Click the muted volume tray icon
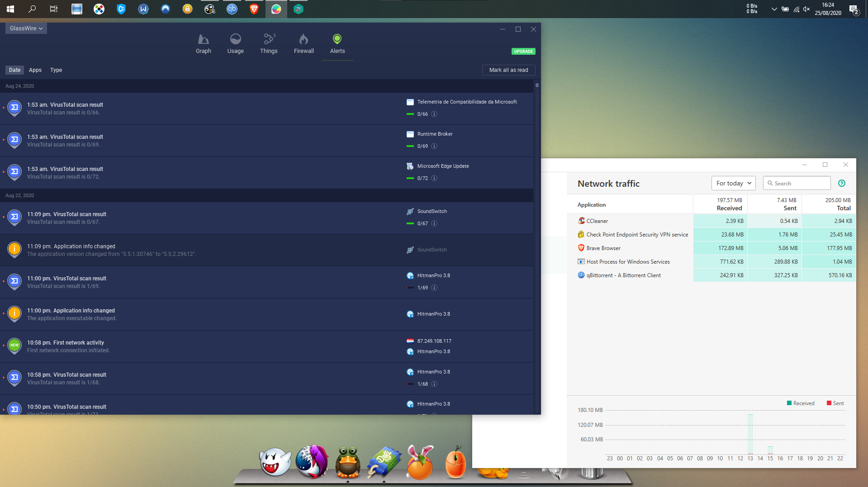This screenshot has height=487, width=868. (806, 9)
